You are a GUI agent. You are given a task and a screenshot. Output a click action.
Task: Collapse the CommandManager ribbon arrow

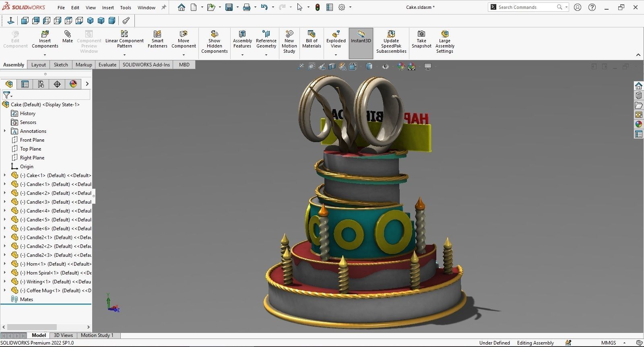pyautogui.click(x=638, y=55)
